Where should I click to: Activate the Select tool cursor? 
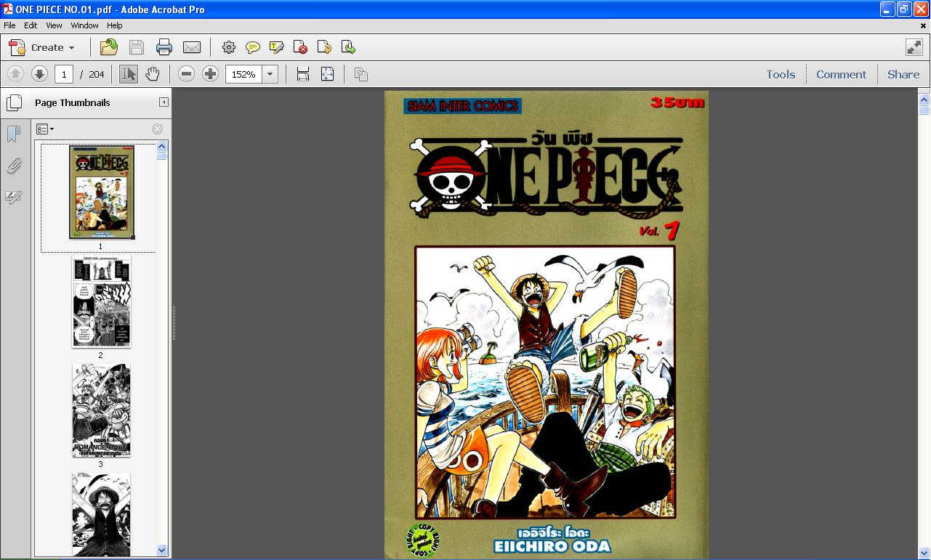click(x=129, y=74)
